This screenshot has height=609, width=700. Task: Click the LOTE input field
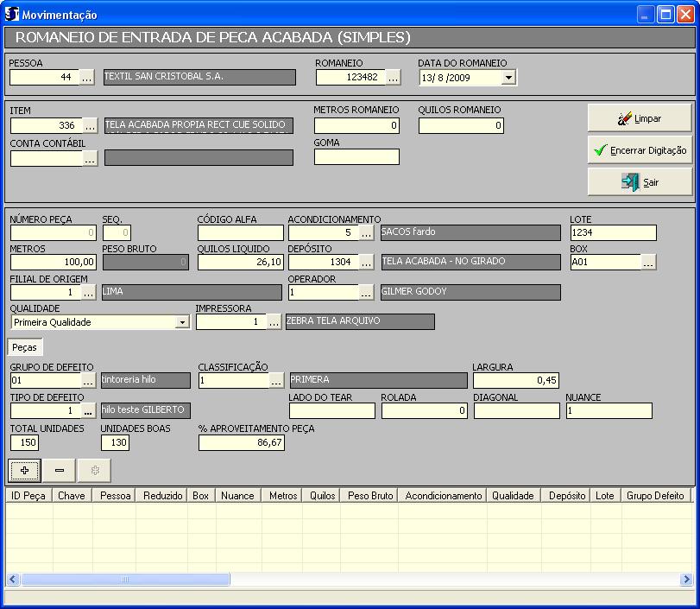click(613, 233)
